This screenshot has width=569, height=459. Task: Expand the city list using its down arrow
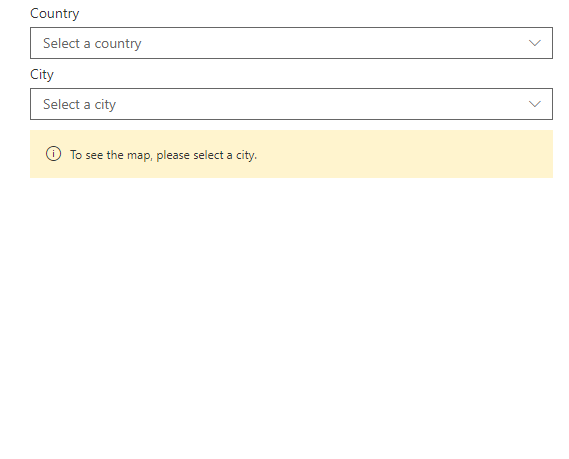click(x=535, y=104)
